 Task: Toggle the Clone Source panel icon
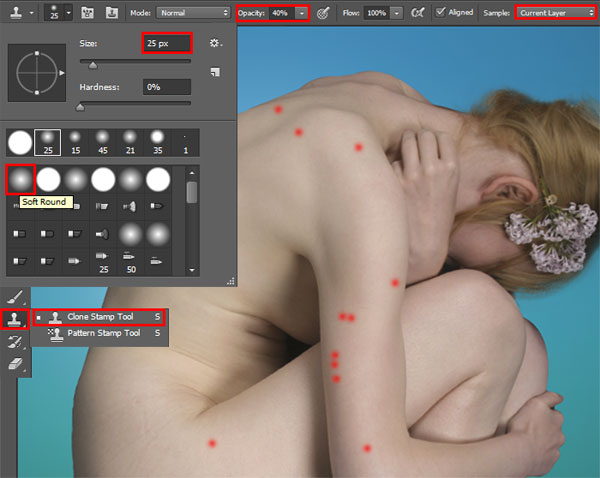[112, 13]
